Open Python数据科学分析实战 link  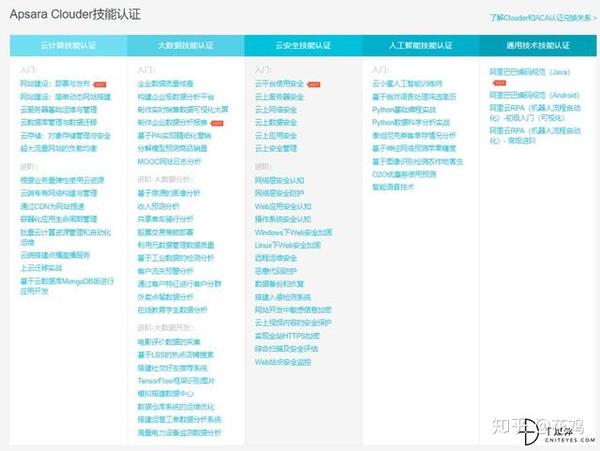click(x=411, y=123)
